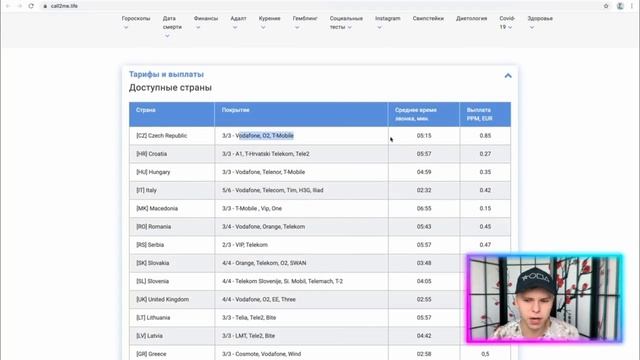This screenshot has height=360, width=640.
Task: Click the Выплата PPM, EUR column header
Action: tap(485, 114)
